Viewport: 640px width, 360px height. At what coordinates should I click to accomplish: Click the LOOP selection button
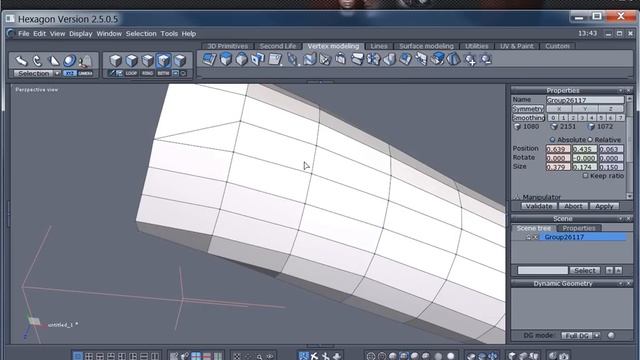coord(131,73)
